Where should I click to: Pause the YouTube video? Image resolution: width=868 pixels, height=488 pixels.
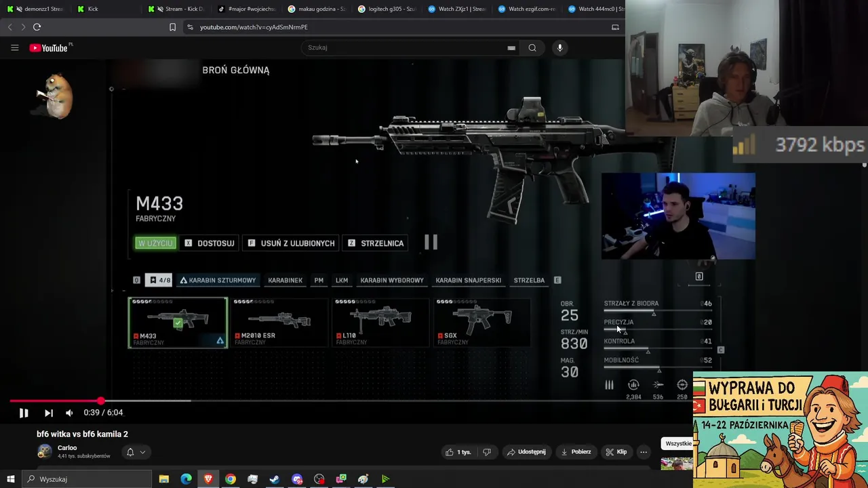(x=23, y=412)
